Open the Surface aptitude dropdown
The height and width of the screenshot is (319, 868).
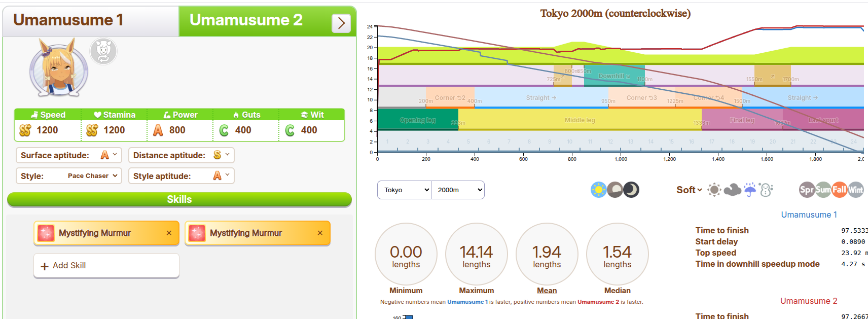pos(69,155)
